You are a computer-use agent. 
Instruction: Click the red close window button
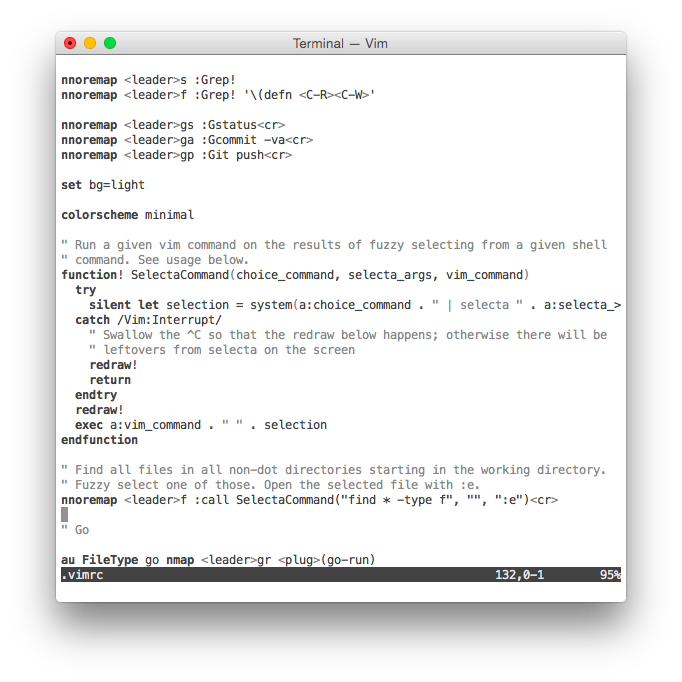point(70,43)
